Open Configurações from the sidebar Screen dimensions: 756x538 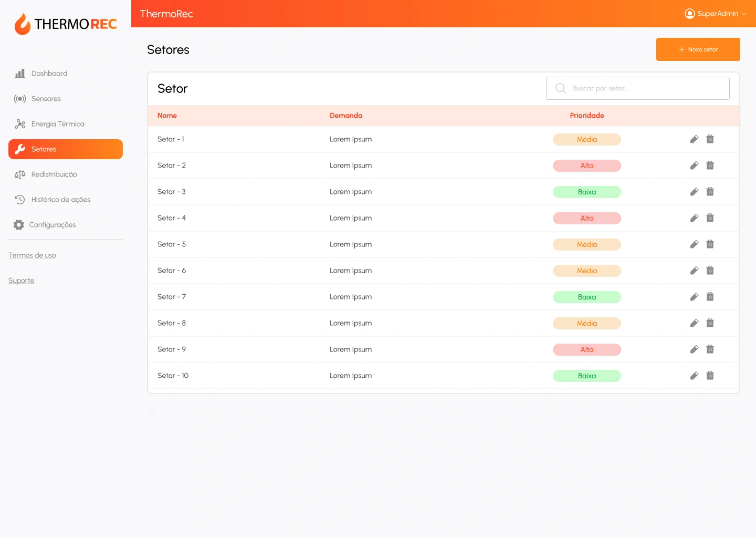(52, 225)
